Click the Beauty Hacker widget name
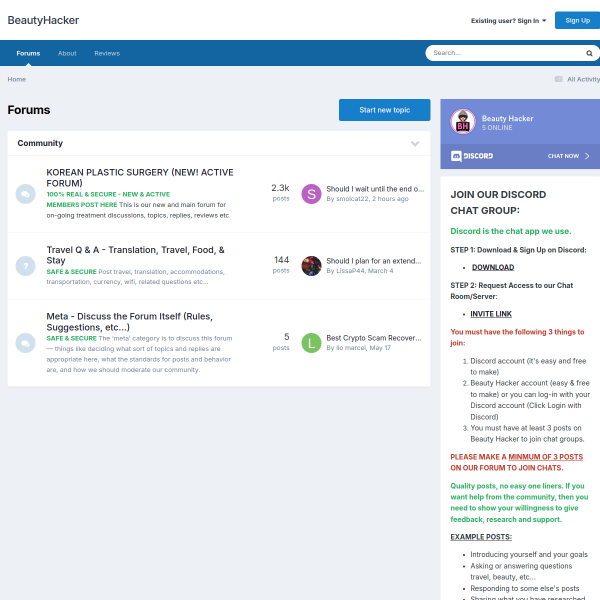 [507, 119]
